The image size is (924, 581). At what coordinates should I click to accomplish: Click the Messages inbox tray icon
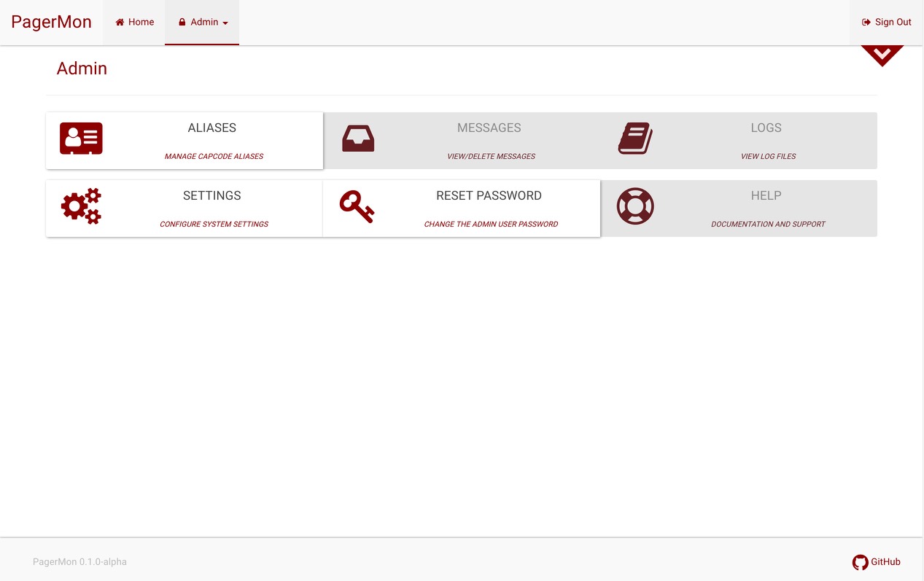pyautogui.click(x=358, y=139)
